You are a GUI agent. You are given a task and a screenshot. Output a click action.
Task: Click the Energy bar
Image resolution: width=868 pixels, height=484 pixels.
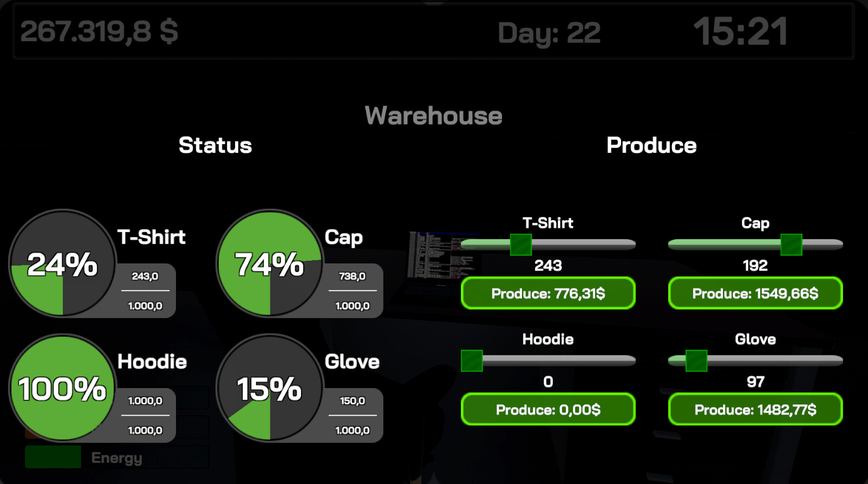pos(116,457)
